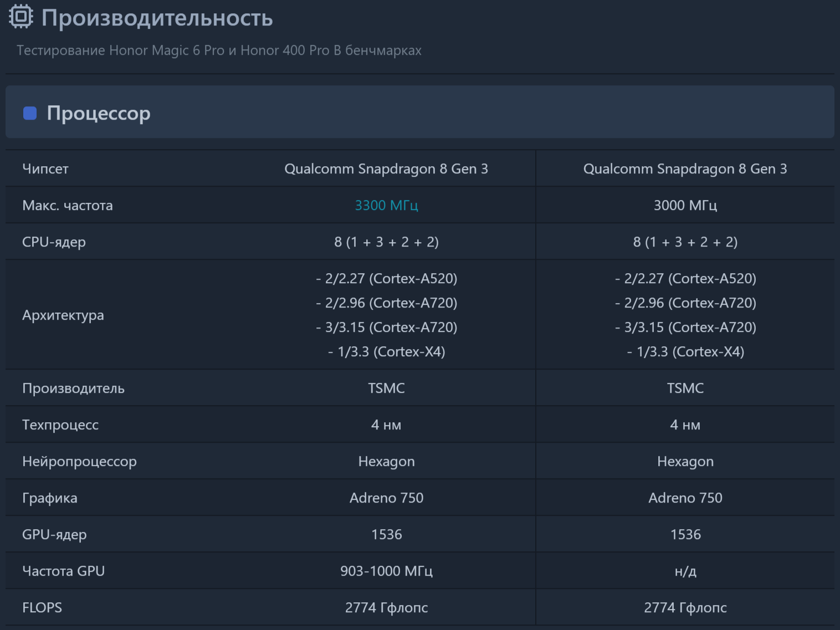Select the 3000 МГц max frequency value

pos(685,206)
